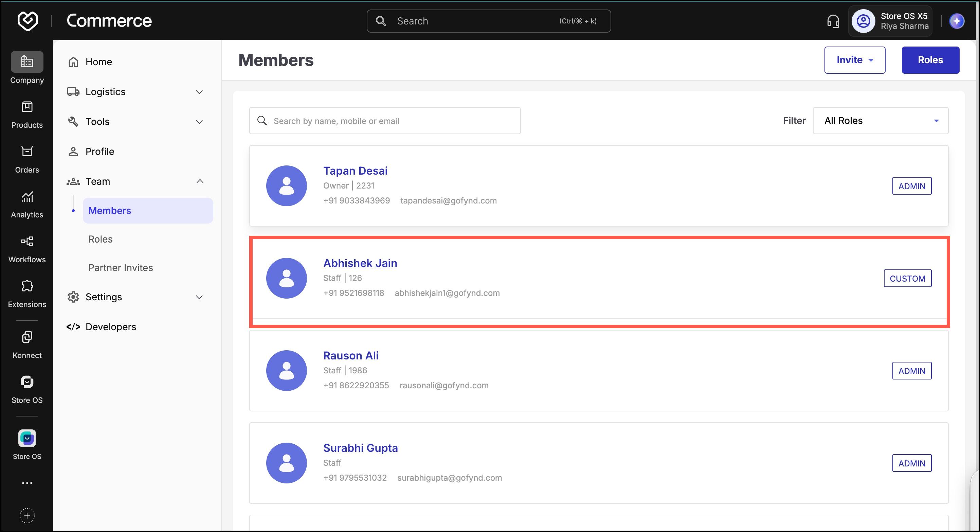Open Logistics in the sidebar
The height and width of the screenshot is (532, 980).
[105, 92]
